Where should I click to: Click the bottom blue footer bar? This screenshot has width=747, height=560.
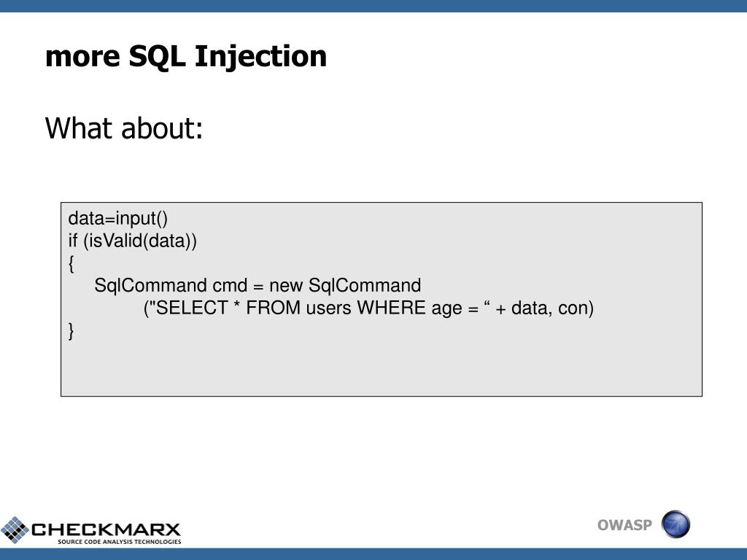point(373,554)
